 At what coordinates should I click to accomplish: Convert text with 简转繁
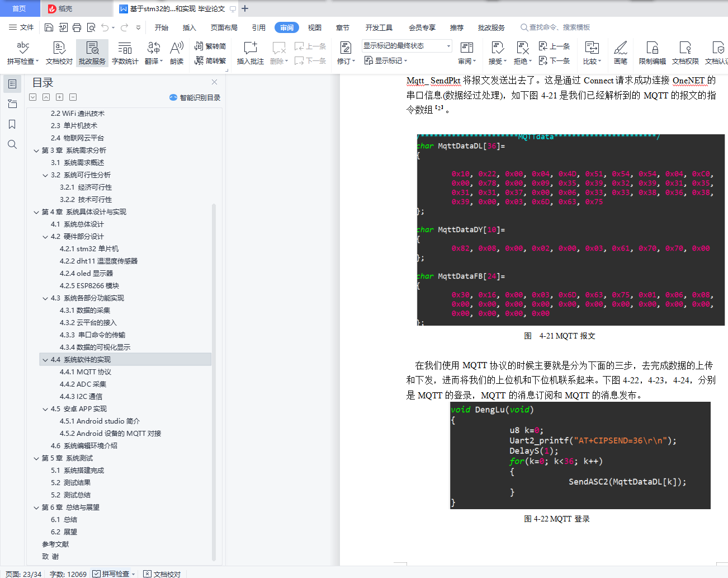[210, 60]
